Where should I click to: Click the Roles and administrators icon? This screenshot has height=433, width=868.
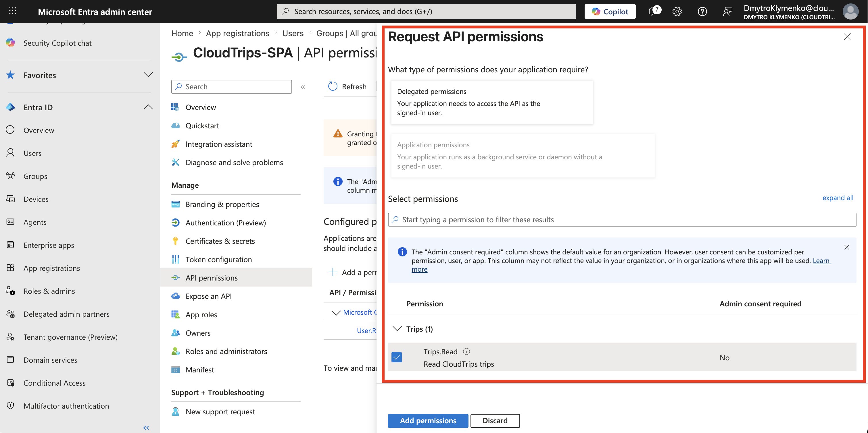click(x=176, y=351)
